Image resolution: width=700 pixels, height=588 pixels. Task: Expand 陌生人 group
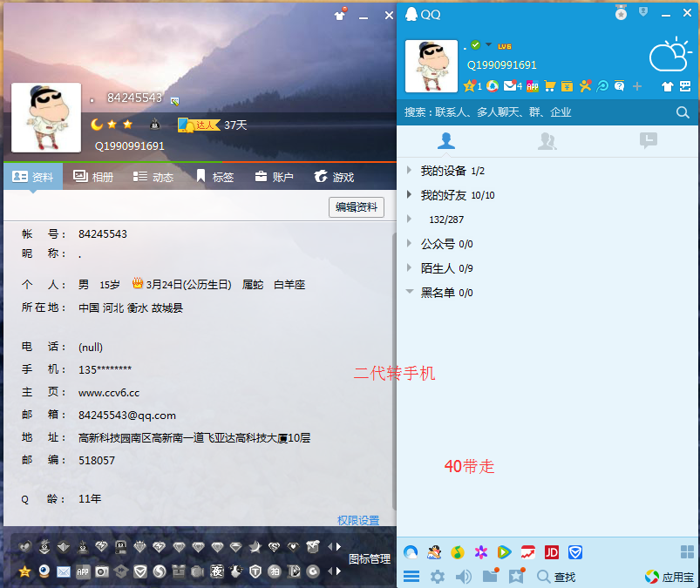click(409, 267)
